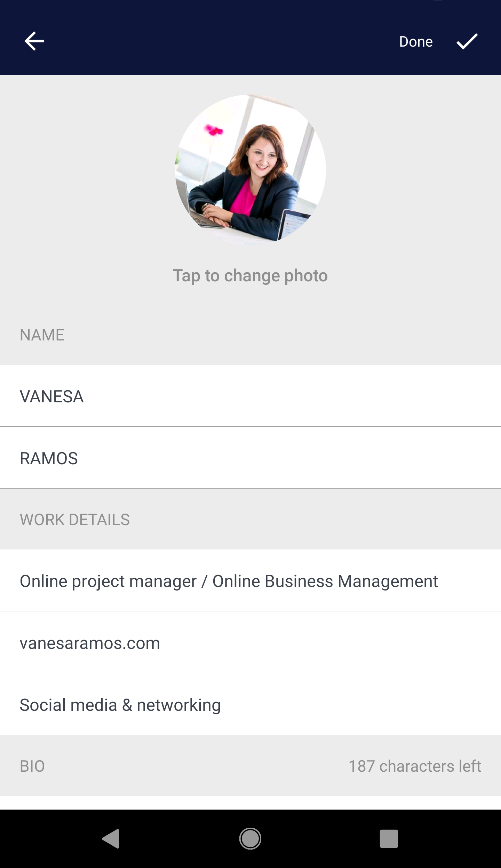Open recent apps with square button
Screen dimensions: 501x868
(389, 838)
